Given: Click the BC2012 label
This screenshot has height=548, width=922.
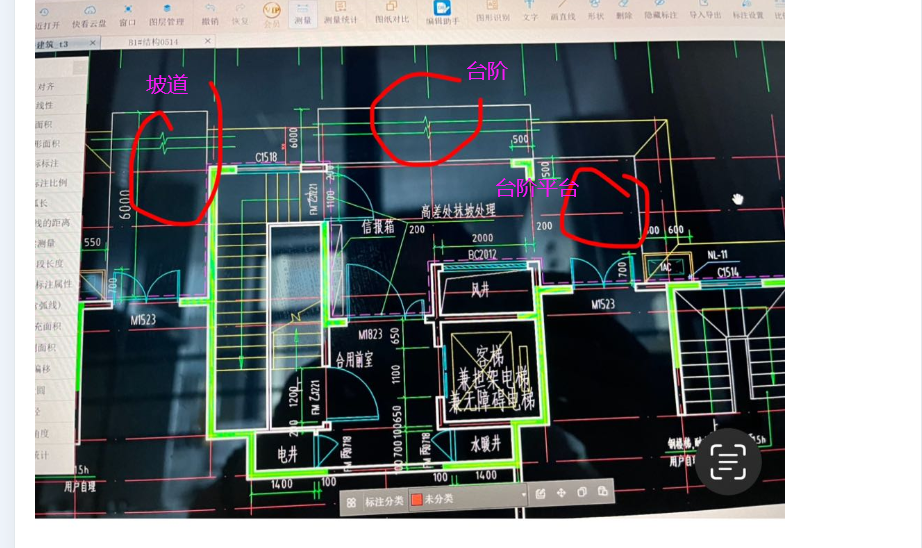Looking at the screenshot, I should coord(482,255).
